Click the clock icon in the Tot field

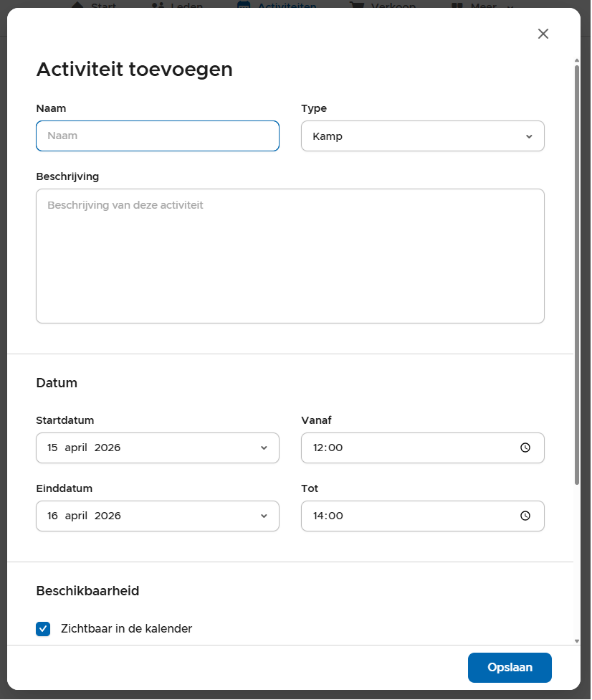click(525, 516)
